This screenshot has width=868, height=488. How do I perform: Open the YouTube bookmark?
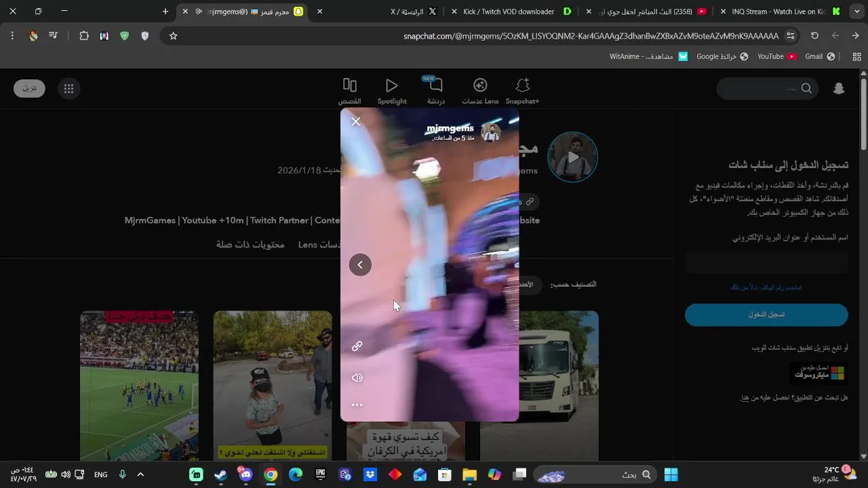coord(776,56)
